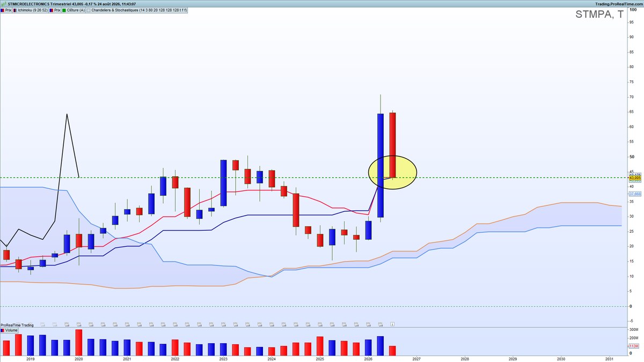This screenshot has height=362, width=644.
Task: Click the 2019 label on the time axis
Action: tap(30, 359)
